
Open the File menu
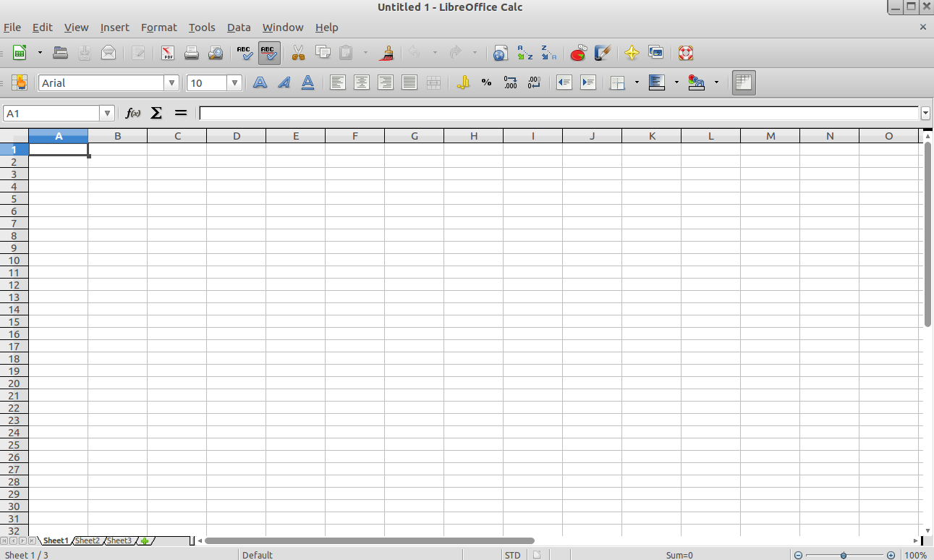click(12, 27)
